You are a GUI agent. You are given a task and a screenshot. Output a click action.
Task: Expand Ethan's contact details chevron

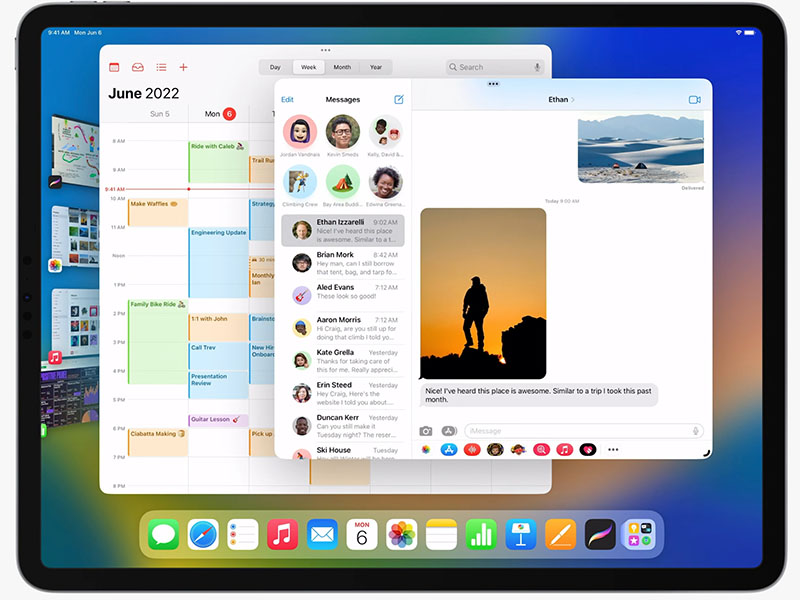[x=573, y=100]
